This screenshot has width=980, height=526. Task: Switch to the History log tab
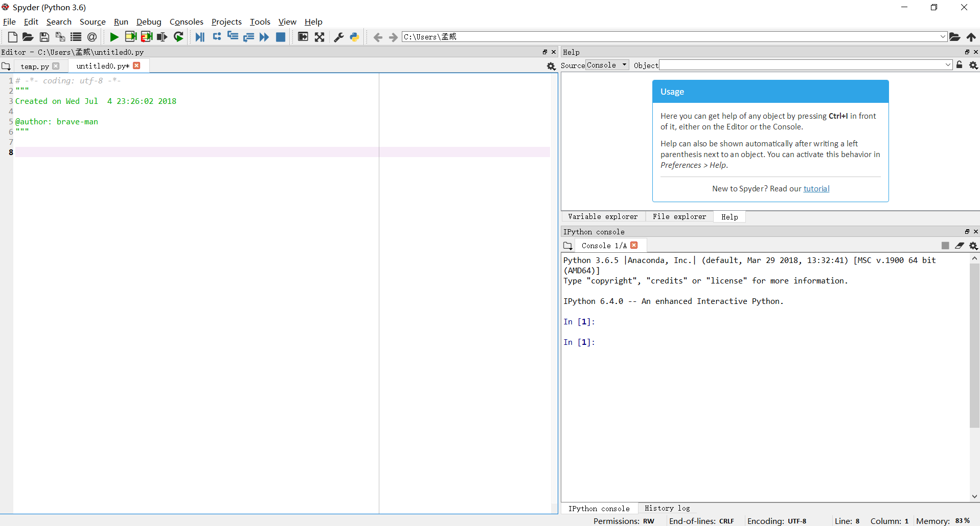pyautogui.click(x=667, y=508)
